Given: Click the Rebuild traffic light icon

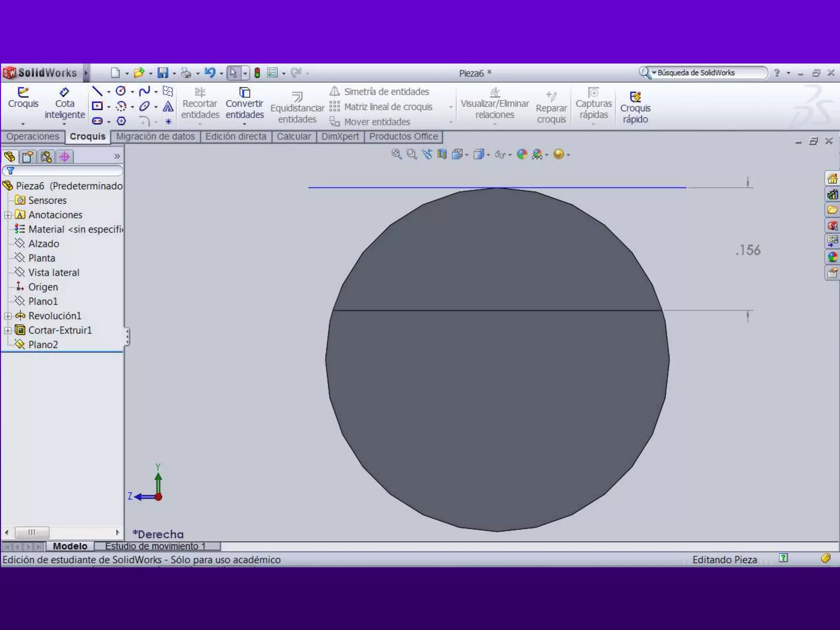Looking at the screenshot, I should click(257, 73).
